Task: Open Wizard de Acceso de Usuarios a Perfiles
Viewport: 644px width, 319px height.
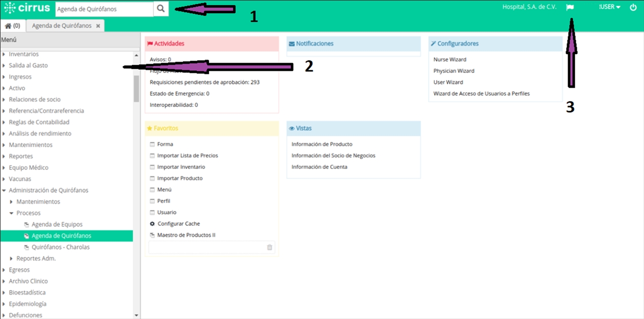Action: (481, 93)
